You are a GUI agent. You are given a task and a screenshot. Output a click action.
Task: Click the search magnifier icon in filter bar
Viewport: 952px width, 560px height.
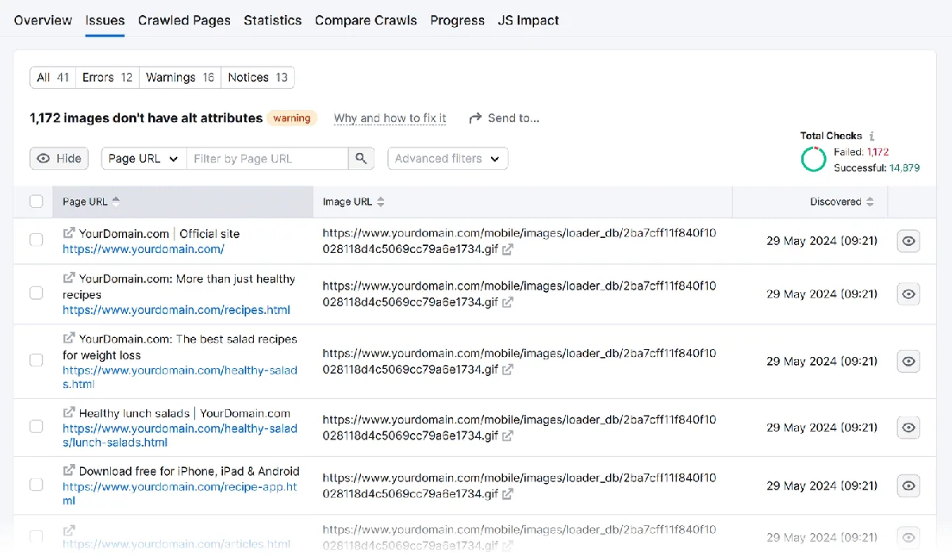pos(361,159)
